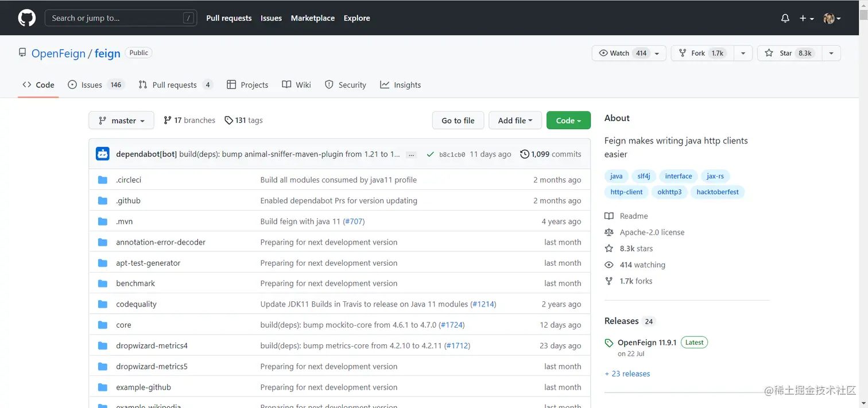The width and height of the screenshot is (868, 408).
Task: Star the repository
Action: [789, 53]
